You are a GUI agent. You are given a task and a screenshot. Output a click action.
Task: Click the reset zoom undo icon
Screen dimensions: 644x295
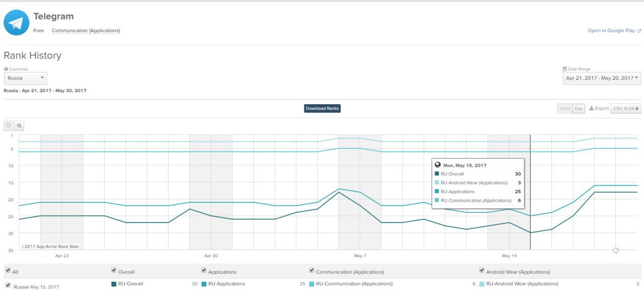point(9,126)
